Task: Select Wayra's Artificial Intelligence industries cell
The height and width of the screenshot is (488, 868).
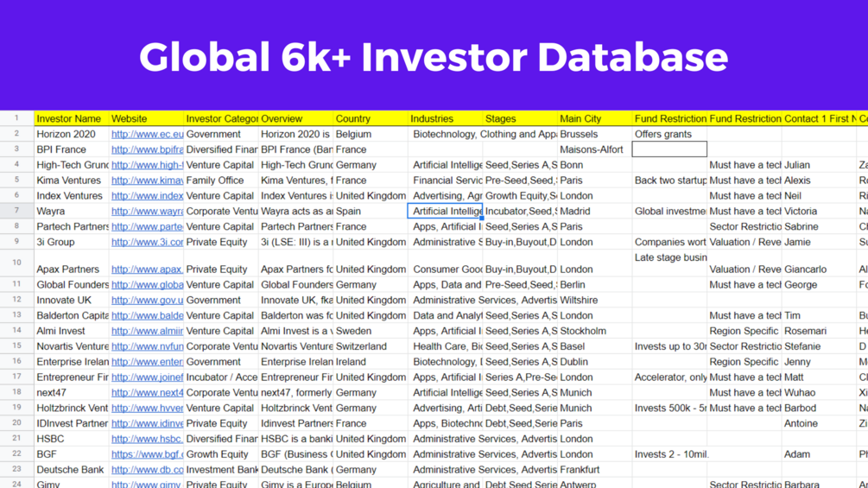Action: 445,211
